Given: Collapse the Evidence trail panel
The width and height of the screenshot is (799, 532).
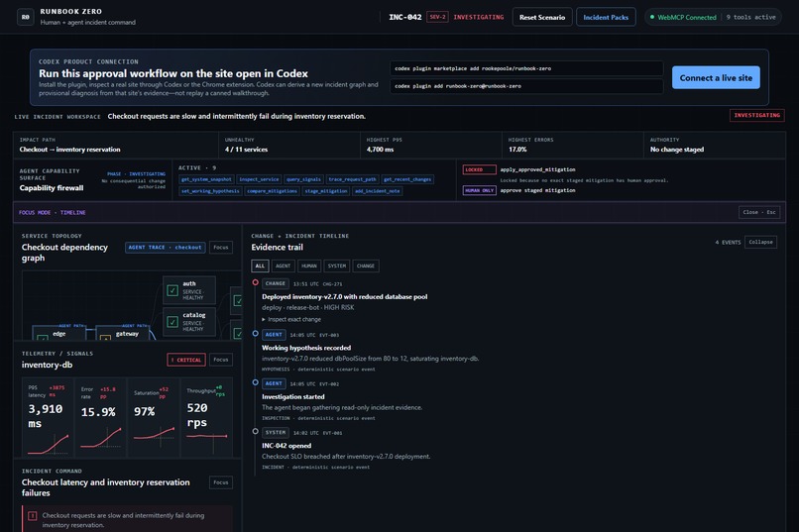Looking at the screenshot, I should point(760,242).
